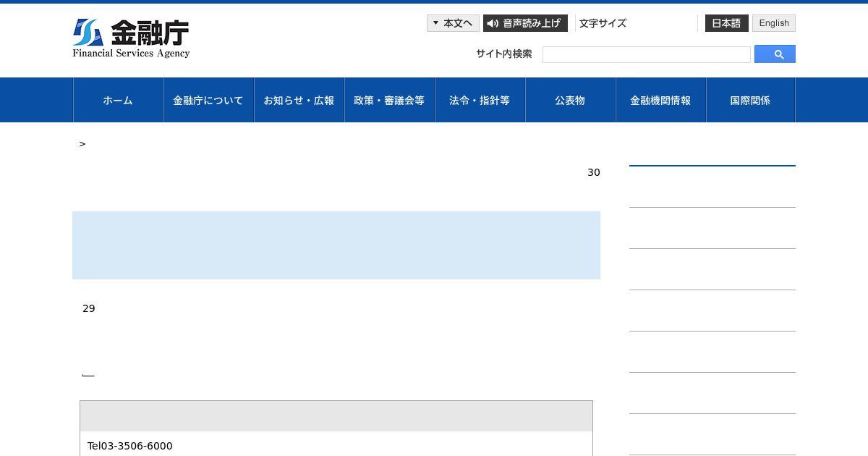Focus the サイト内検索 search field
868x456 pixels.
click(647, 55)
